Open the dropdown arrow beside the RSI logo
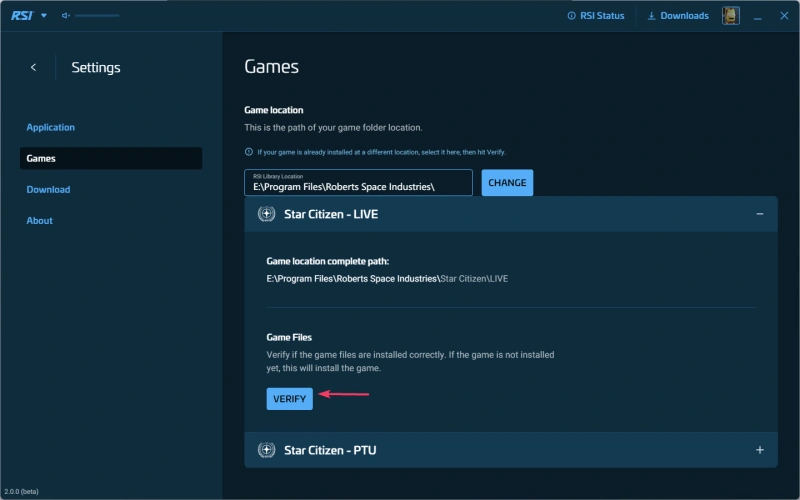The height and width of the screenshot is (500, 800). tap(44, 15)
